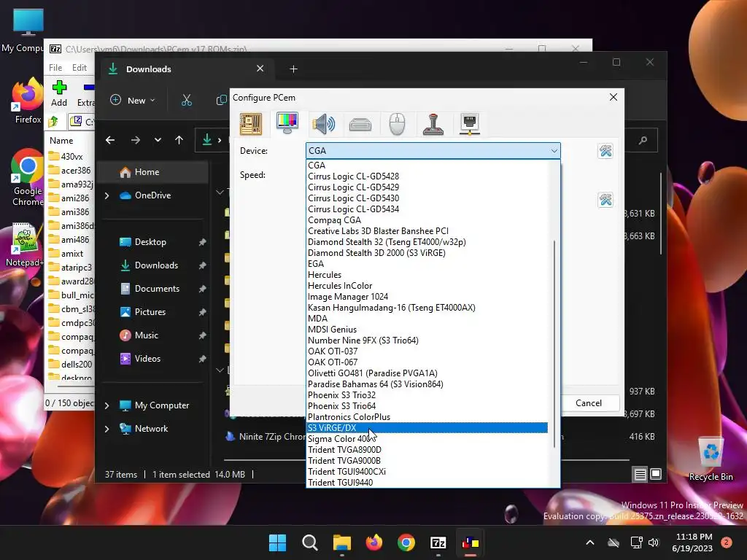This screenshot has width=747, height=560.
Task: Select the ami386 folder in 7-Zip
Action: pyautogui.click(x=70, y=212)
